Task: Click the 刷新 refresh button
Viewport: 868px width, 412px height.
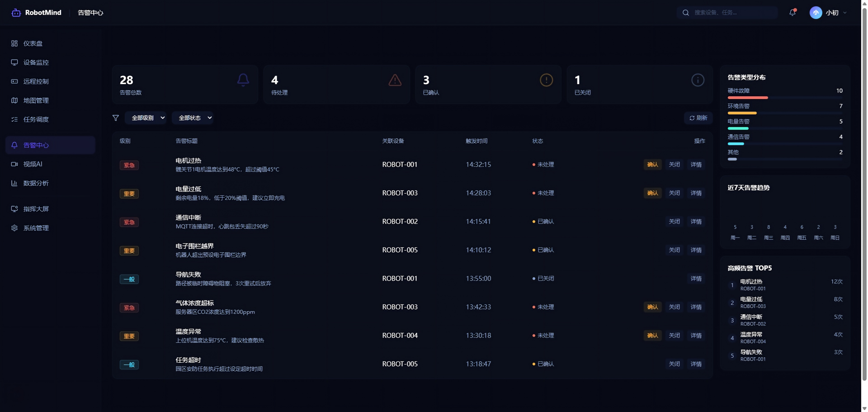Action: 698,118
